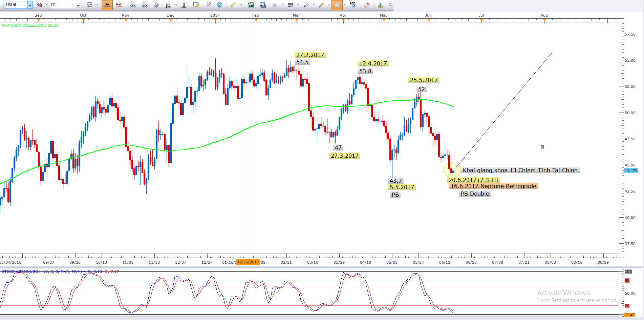Screen dimensions: 644x320
Task: Select the ruler measurement tool
Action: click(233, 5)
